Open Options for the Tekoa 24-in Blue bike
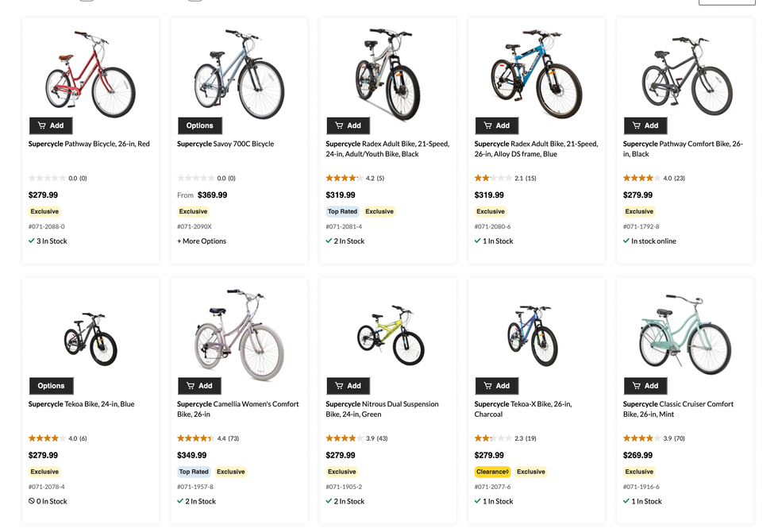Viewport: 778px width, 532px height. coord(51,386)
